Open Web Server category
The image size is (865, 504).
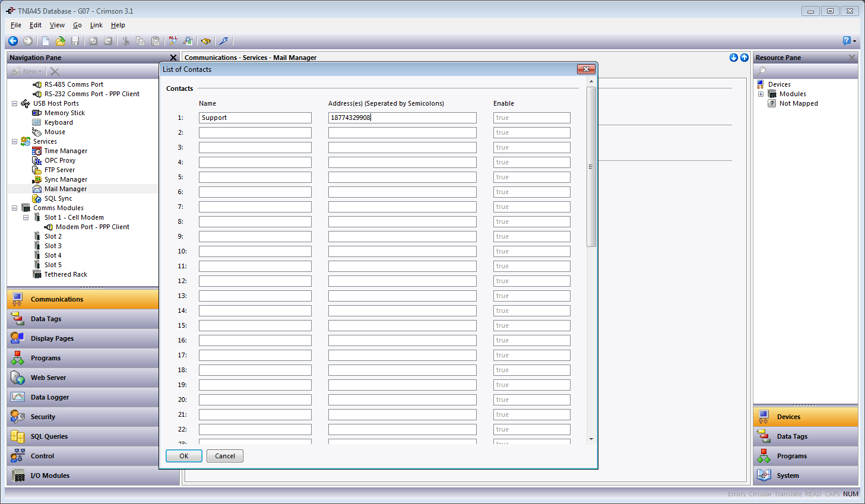pos(83,378)
